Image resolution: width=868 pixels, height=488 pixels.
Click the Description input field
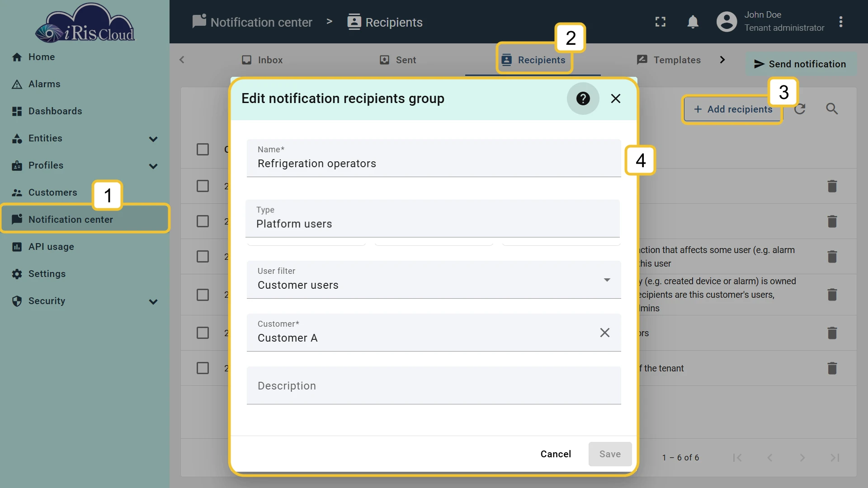[x=434, y=385]
